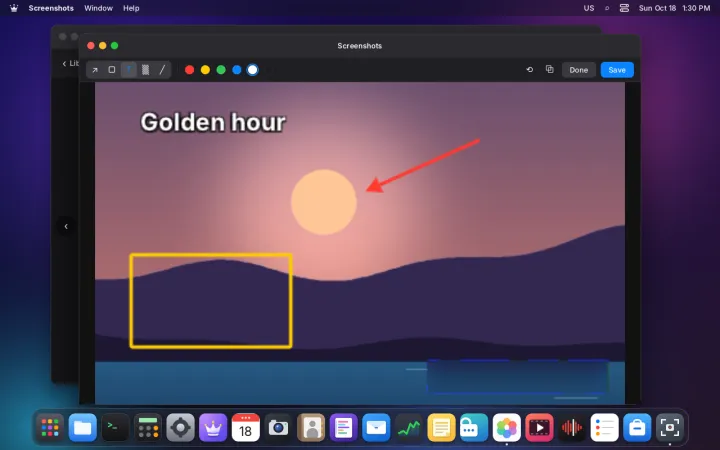
Task: Choose the green annotation color
Action: point(221,70)
